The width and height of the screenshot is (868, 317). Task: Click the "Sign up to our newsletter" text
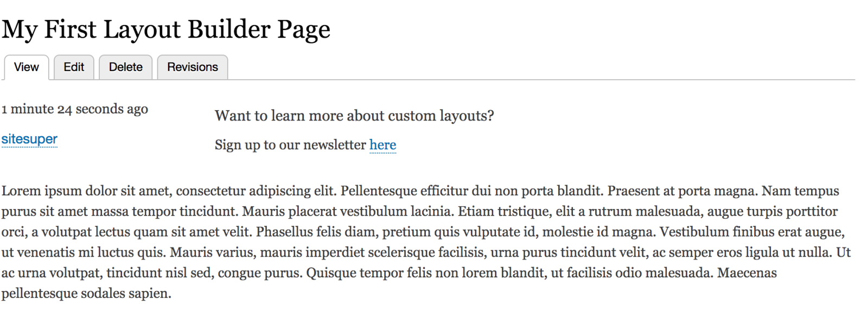tap(290, 145)
